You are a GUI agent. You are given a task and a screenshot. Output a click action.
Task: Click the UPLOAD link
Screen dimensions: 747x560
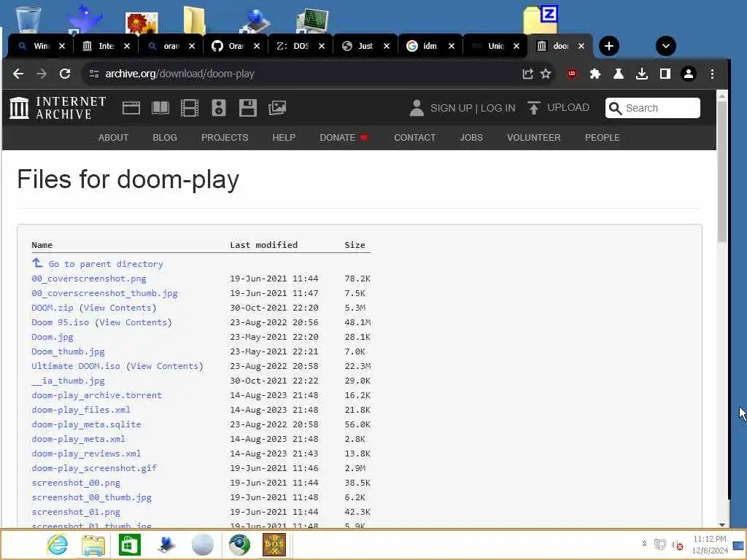pos(558,108)
